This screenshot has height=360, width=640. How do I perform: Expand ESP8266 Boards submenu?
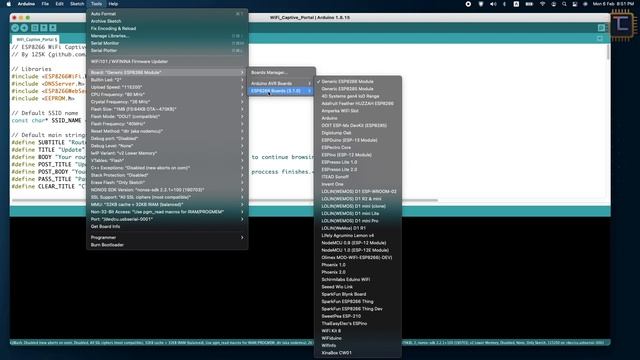pyautogui.click(x=281, y=91)
